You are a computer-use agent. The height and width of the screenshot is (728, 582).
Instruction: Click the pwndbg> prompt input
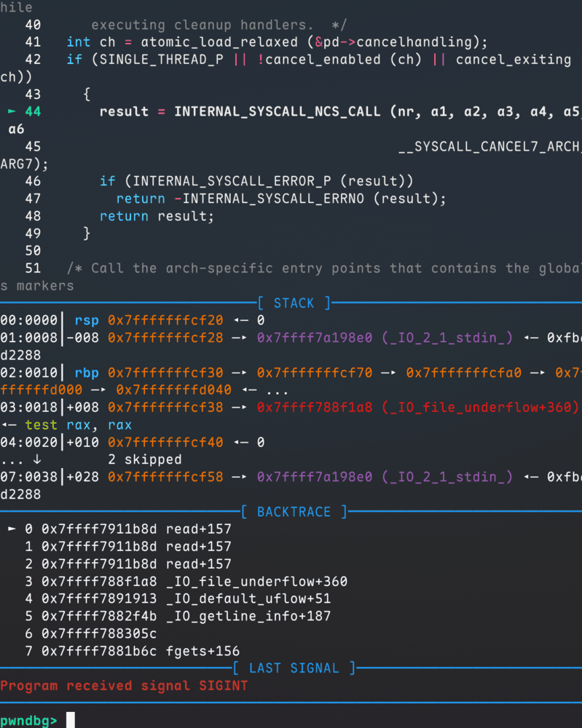tap(71, 720)
